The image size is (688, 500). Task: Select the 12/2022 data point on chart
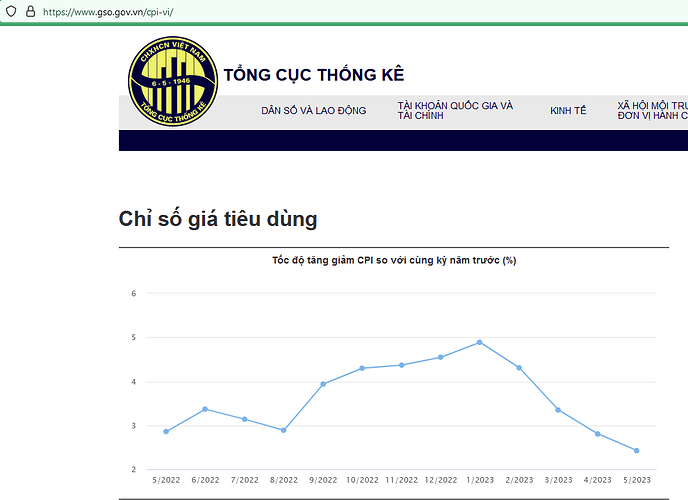[x=441, y=357]
